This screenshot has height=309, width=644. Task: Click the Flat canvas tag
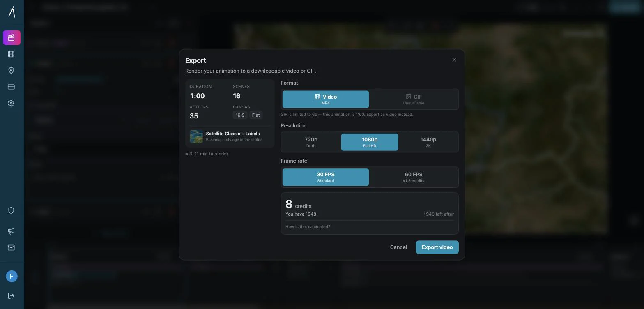[x=256, y=115]
